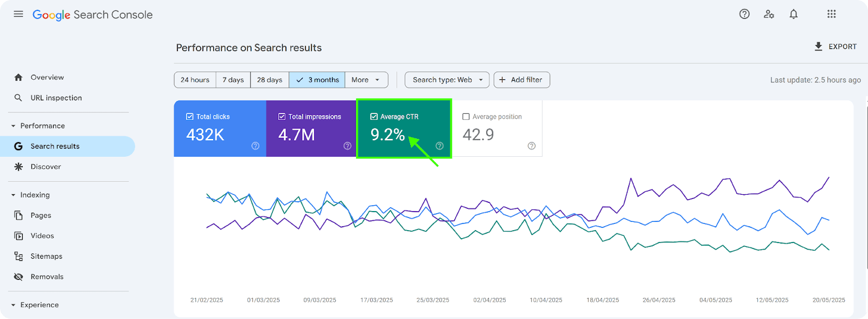Click the Add filter button

click(521, 80)
